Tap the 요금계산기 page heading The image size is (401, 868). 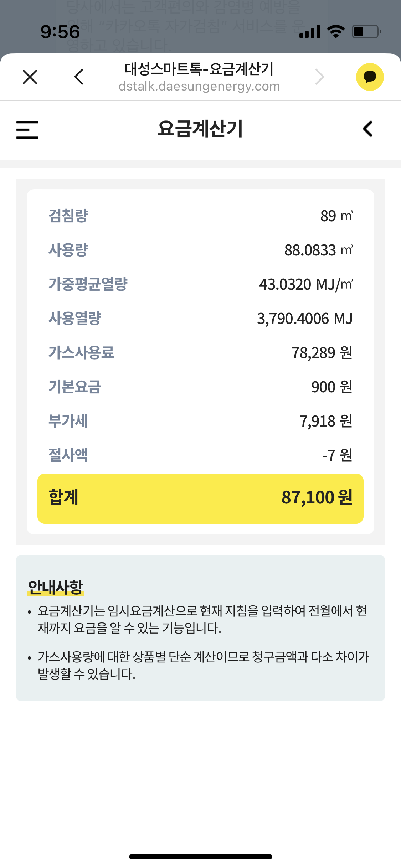coord(200,129)
